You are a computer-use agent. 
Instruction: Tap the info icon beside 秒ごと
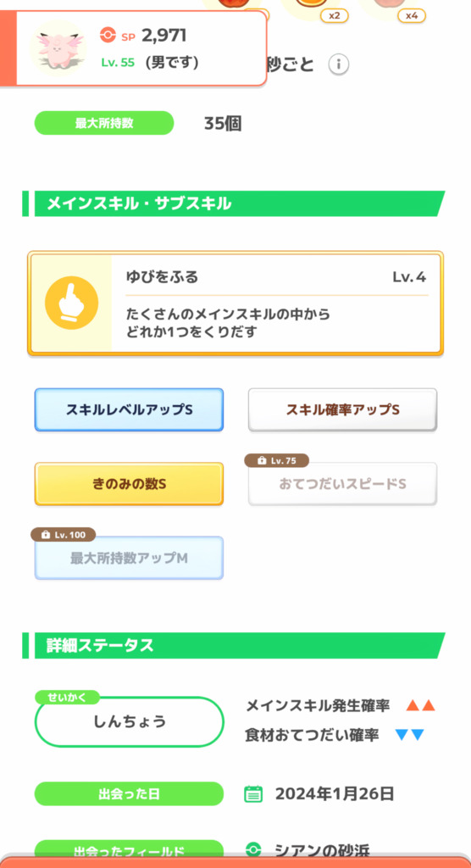[338, 64]
